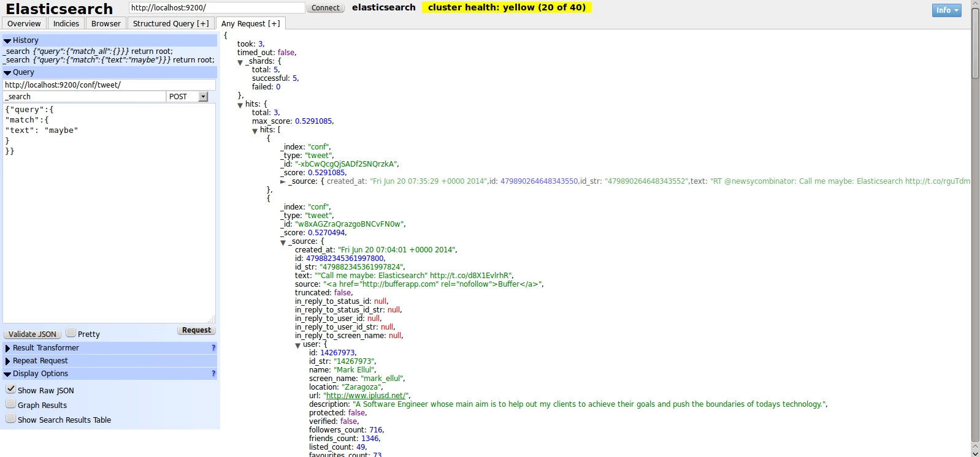Open the POST method dropdown

pyautogui.click(x=188, y=97)
